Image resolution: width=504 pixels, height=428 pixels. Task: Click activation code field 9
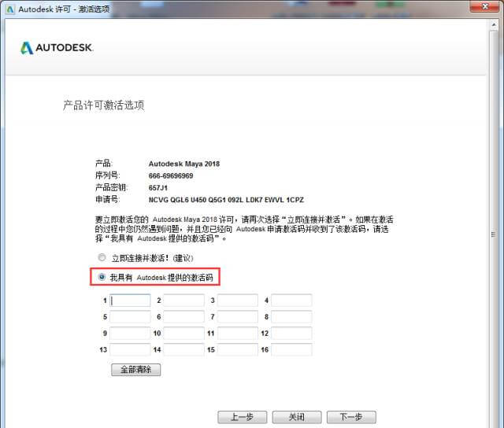pyautogui.click(x=130, y=333)
